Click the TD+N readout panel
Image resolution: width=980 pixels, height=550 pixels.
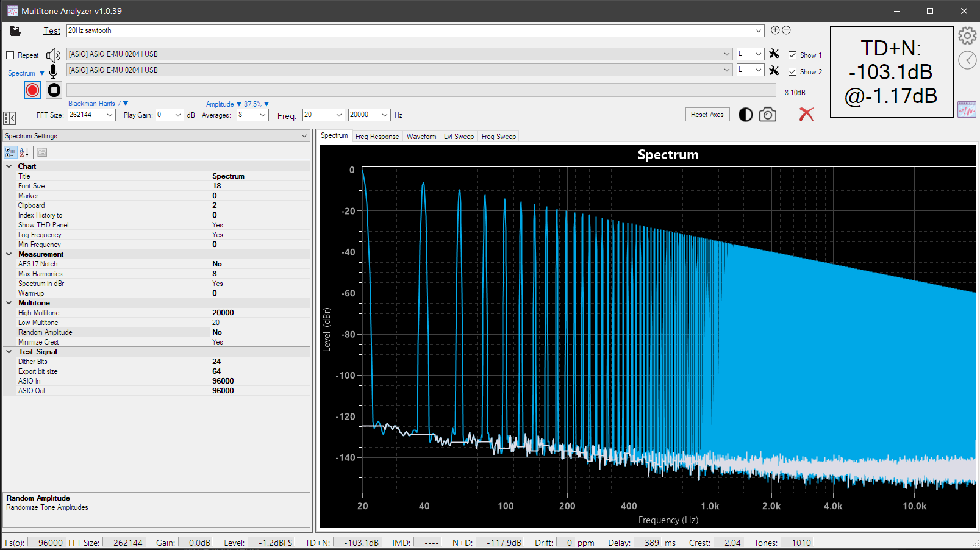[x=892, y=72]
